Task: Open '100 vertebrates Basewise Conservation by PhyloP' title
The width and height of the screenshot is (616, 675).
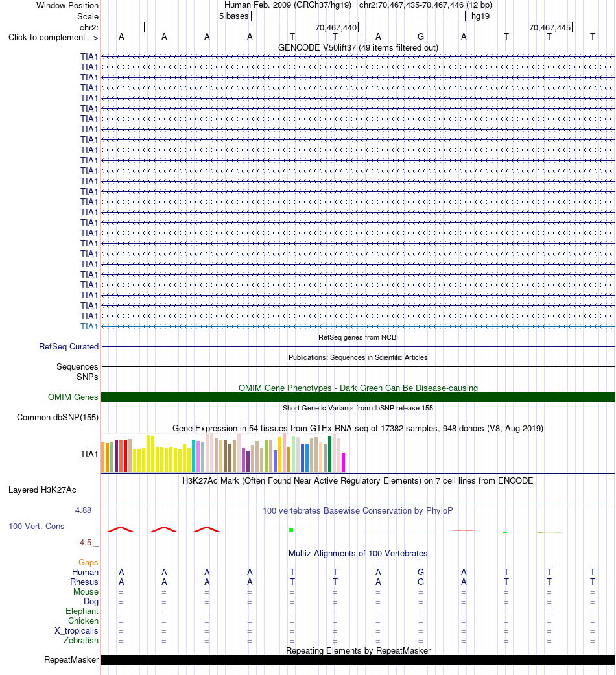Action: (x=358, y=510)
